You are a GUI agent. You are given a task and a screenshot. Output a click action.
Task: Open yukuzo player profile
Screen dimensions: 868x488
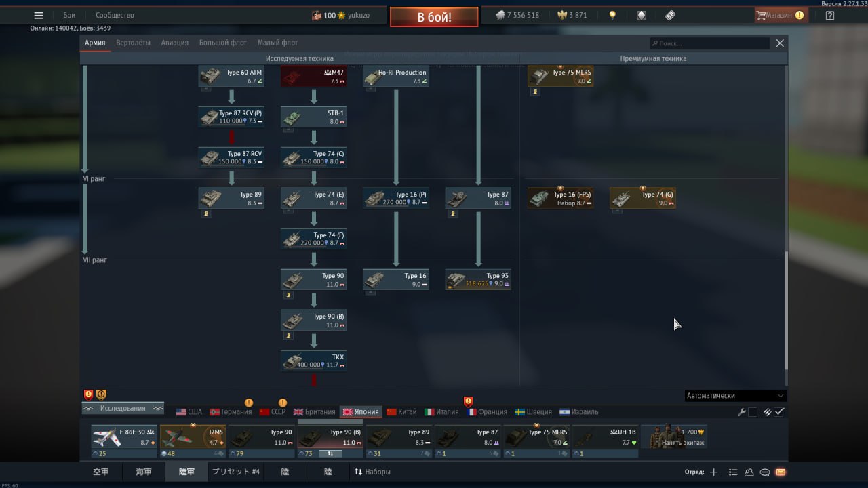click(341, 15)
